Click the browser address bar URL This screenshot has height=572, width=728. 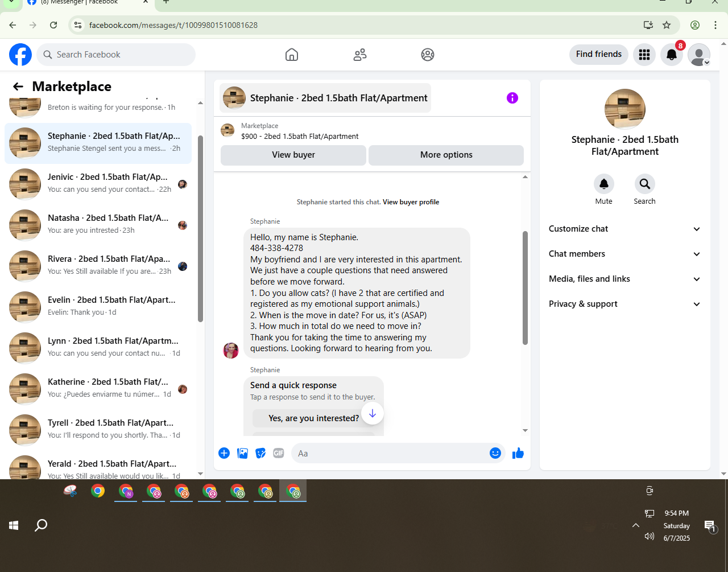click(173, 25)
